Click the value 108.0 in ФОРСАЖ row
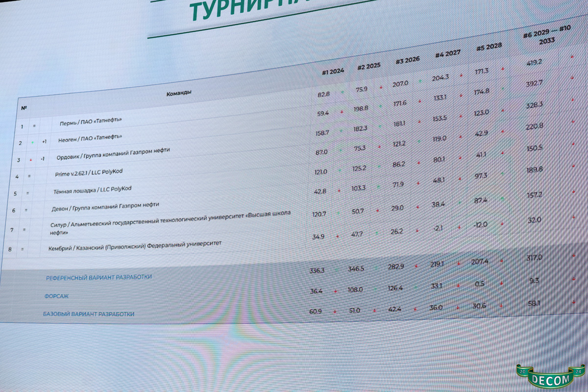This screenshot has height=392, width=588. [x=355, y=290]
